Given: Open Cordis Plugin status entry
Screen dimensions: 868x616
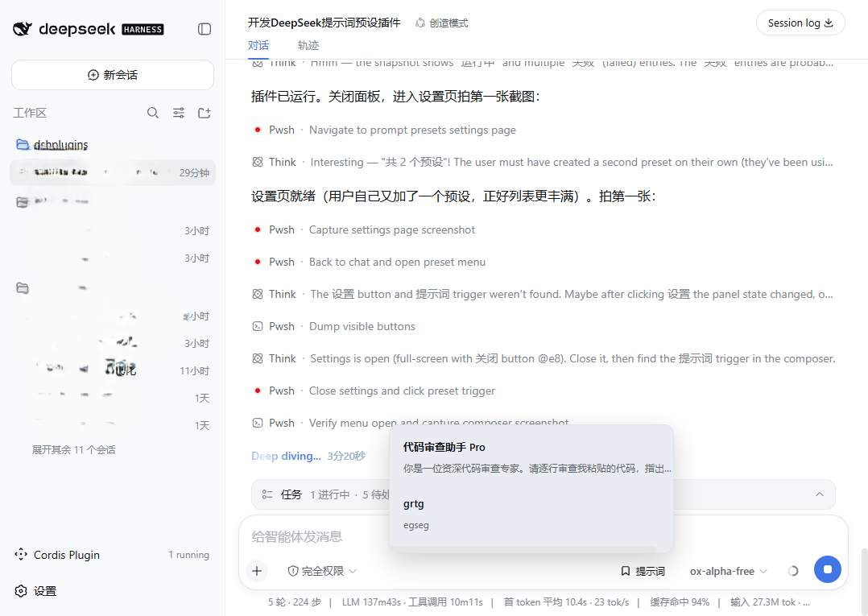Looking at the screenshot, I should coord(113,555).
